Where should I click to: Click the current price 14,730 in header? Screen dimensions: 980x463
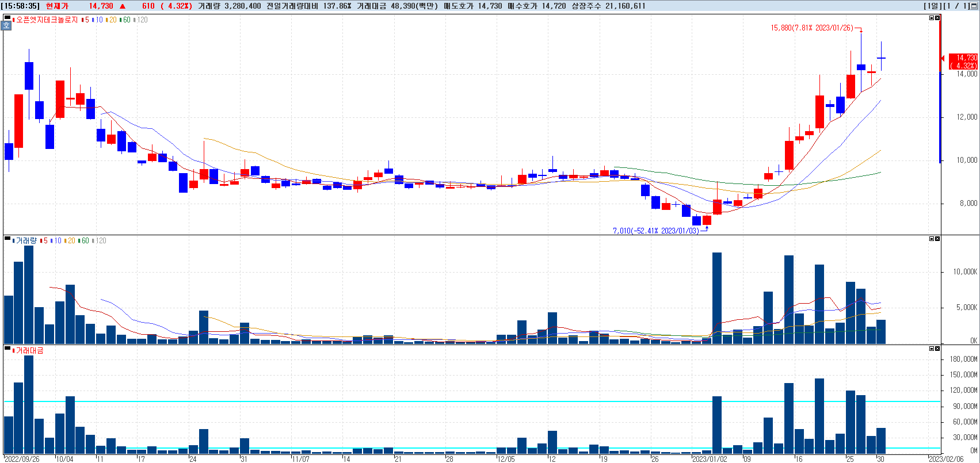(x=101, y=6)
